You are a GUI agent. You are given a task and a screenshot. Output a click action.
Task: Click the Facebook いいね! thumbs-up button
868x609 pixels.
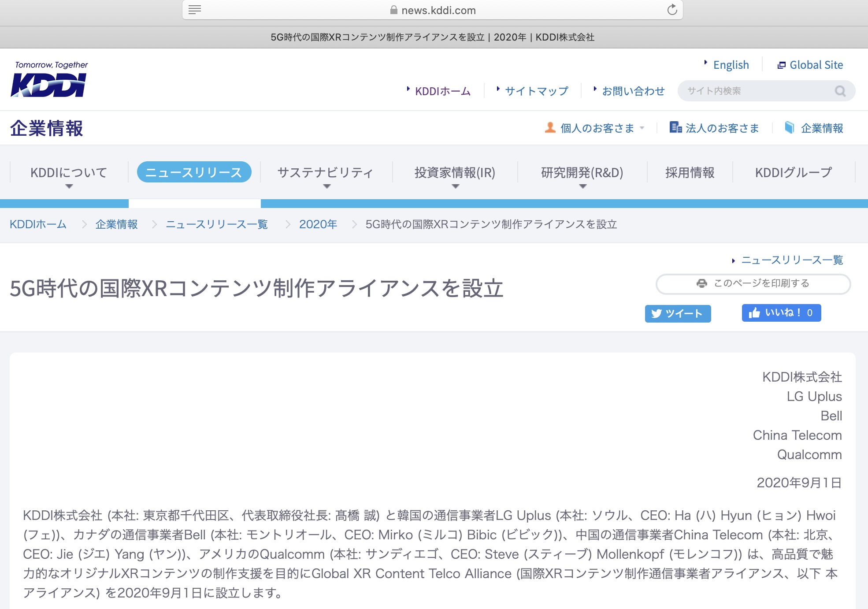coord(781,313)
